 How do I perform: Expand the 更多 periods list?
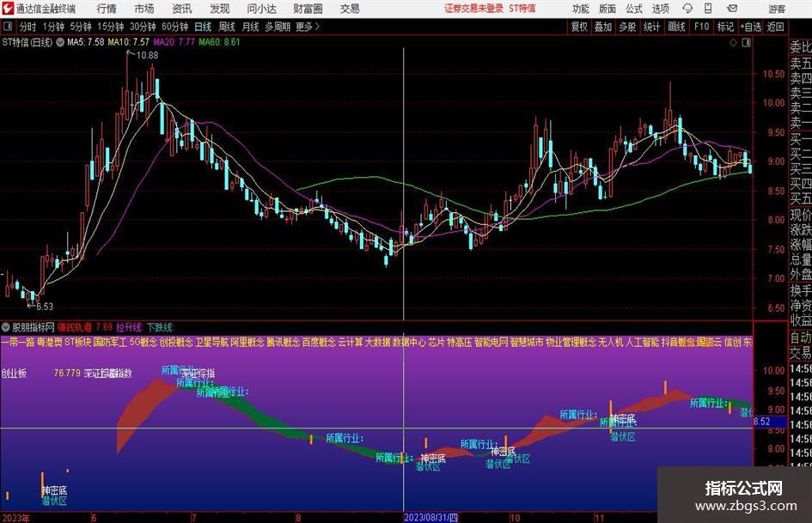[x=308, y=27]
